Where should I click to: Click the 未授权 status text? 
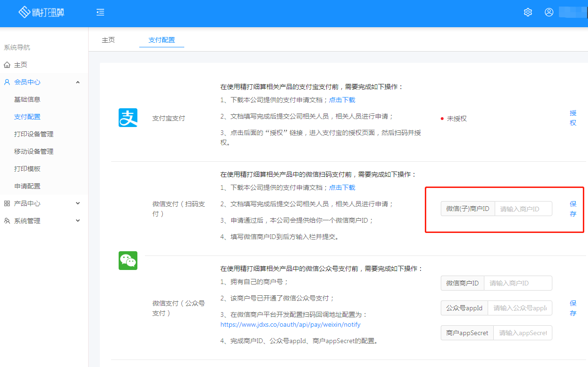coord(457,119)
